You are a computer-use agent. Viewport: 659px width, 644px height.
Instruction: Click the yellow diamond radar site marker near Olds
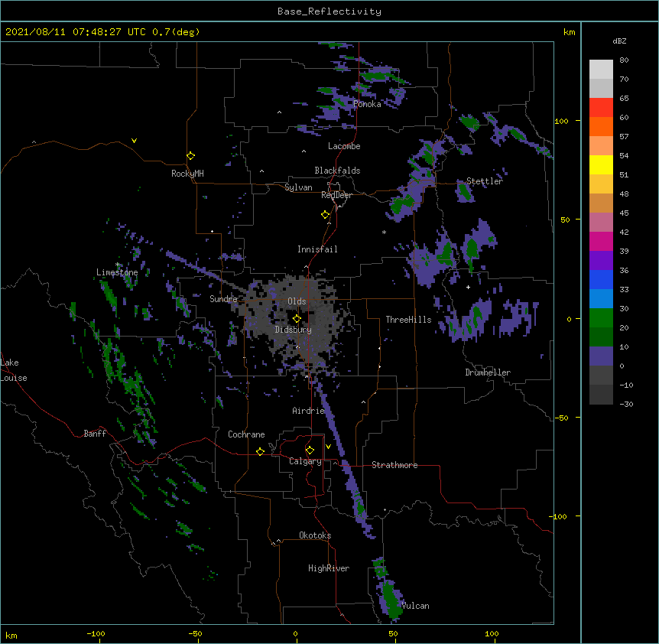click(x=297, y=319)
